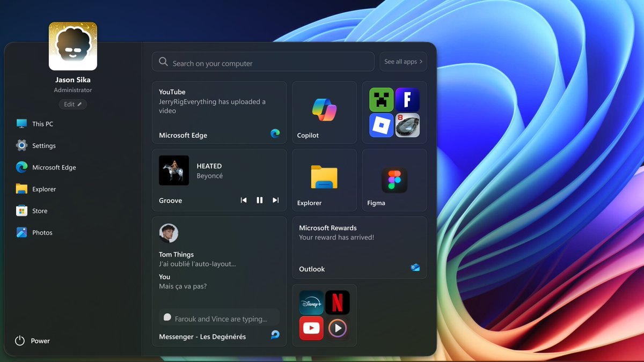Open YouTube in the media folder tile
644x362 pixels.
coord(311,328)
